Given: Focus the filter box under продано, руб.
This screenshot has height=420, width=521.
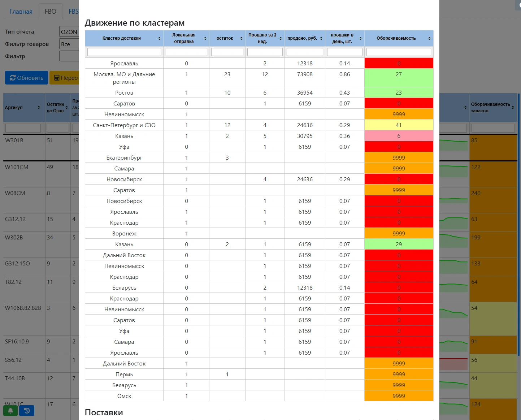Looking at the screenshot, I should pyautogui.click(x=305, y=52).
